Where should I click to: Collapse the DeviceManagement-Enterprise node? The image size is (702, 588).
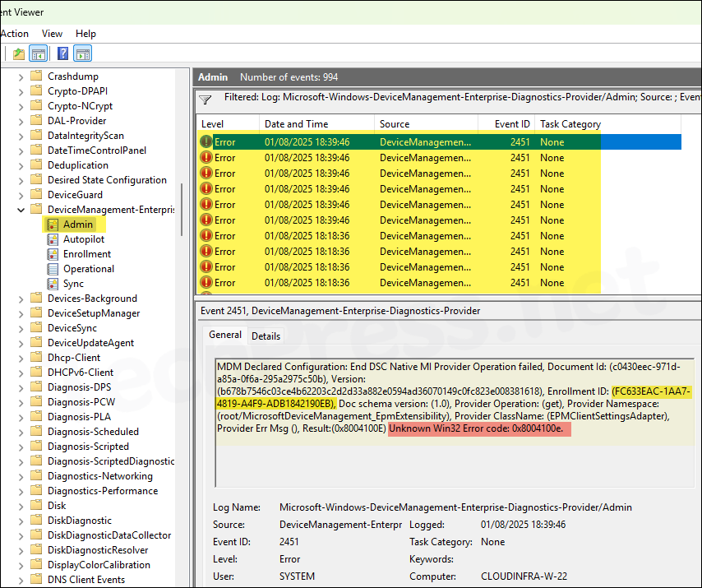click(21, 210)
